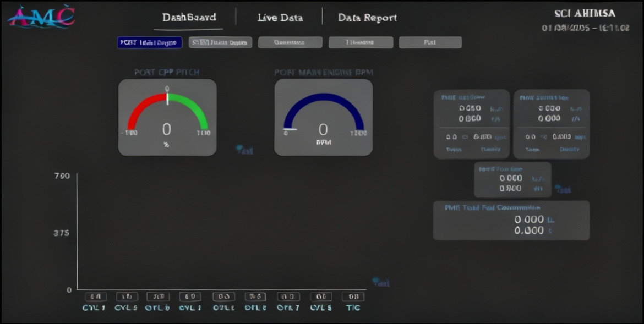Click the PORT MAIN ENGINE RPM blue gauge
The image size is (644, 324).
tap(323, 117)
